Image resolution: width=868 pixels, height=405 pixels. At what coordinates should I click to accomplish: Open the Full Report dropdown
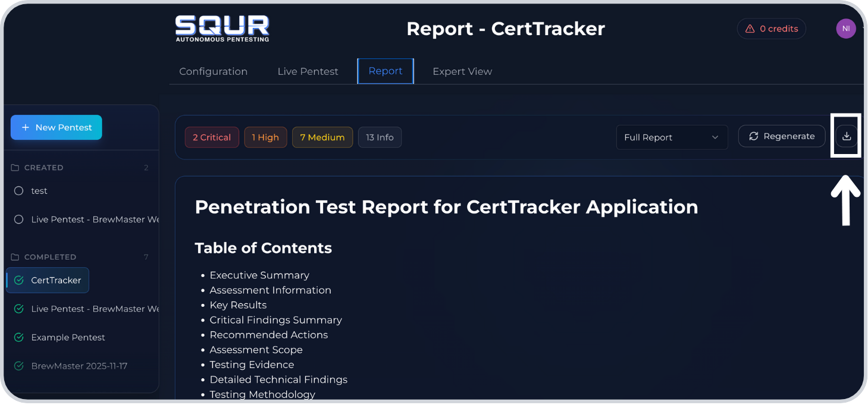[x=672, y=137]
